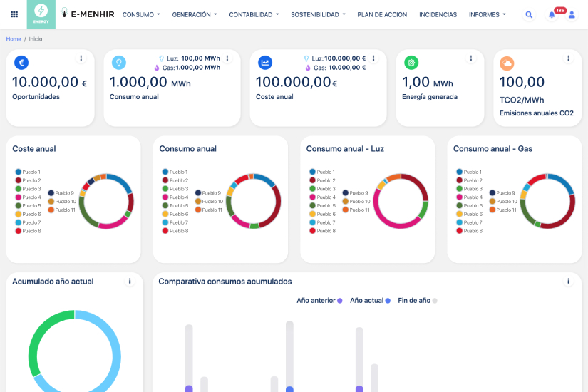
Task: Click the Gas flame icon in Coste anual card
Action: (308, 68)
